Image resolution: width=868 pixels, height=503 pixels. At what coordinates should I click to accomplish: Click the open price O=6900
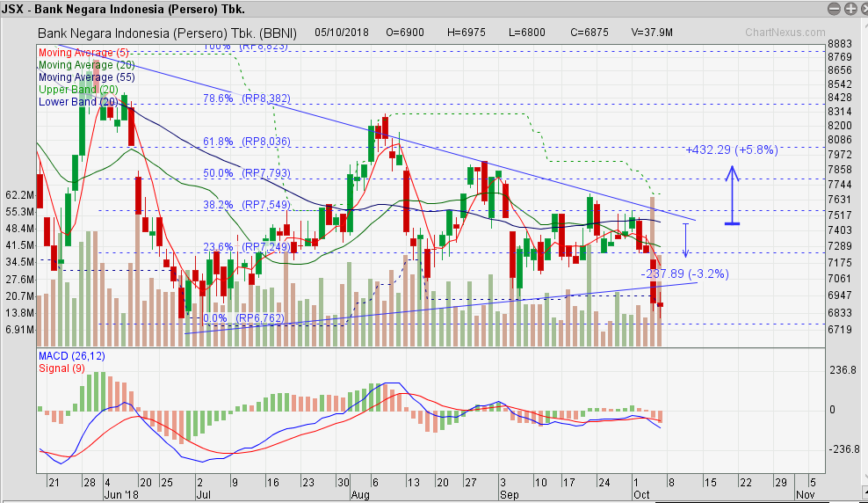point(405,33)
